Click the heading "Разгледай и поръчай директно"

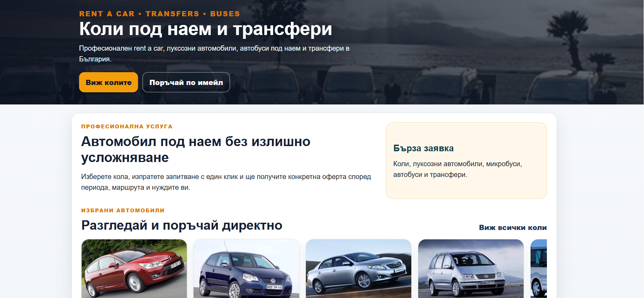pos(182,225)
